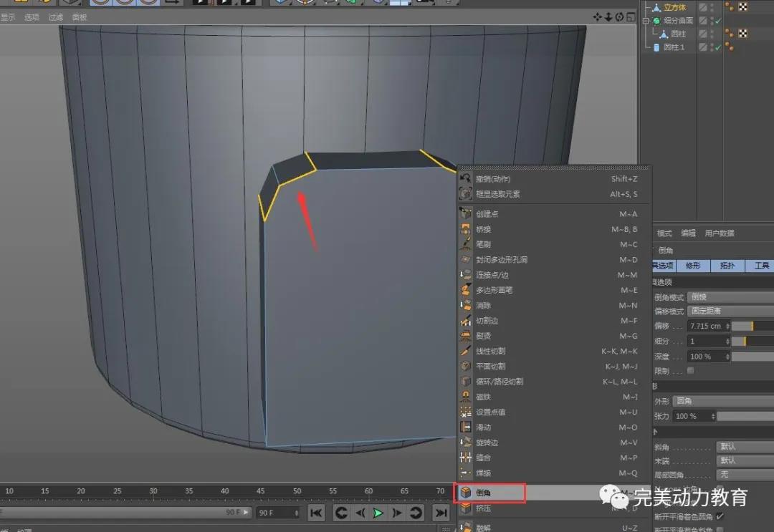Select the 多边形画笔 polygon pen icon
The width and height of the screenshot is (774, 532).
(466, 290)
